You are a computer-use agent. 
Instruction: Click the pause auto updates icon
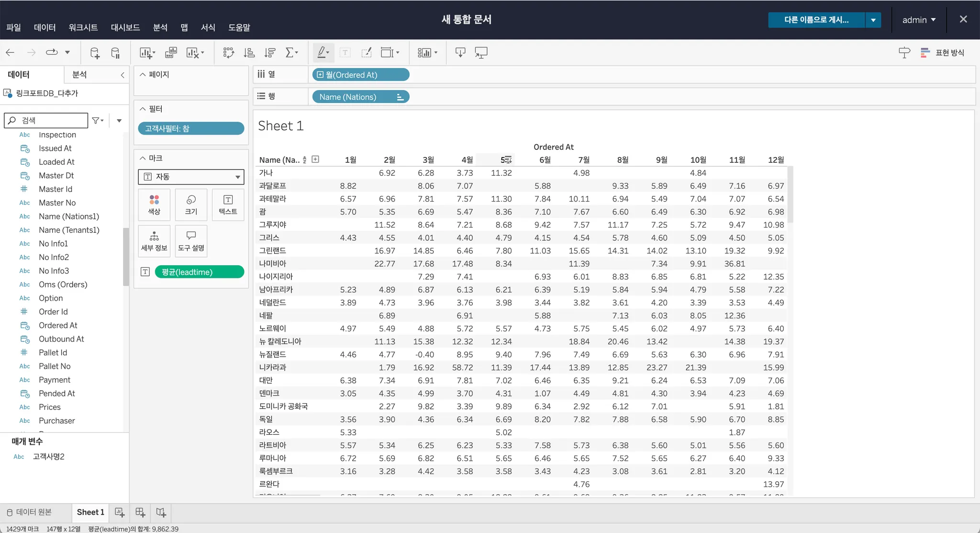pyautogui.click(x=115, y=53)
